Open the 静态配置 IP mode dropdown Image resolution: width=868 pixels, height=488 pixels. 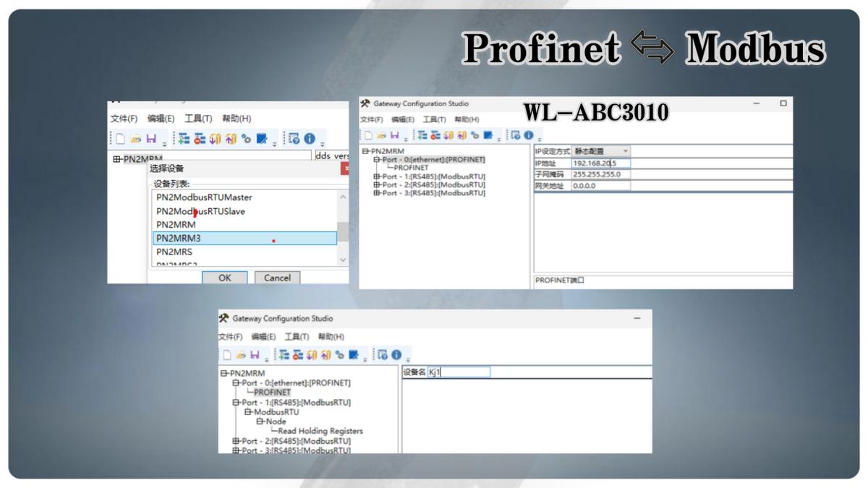[600, 151]
